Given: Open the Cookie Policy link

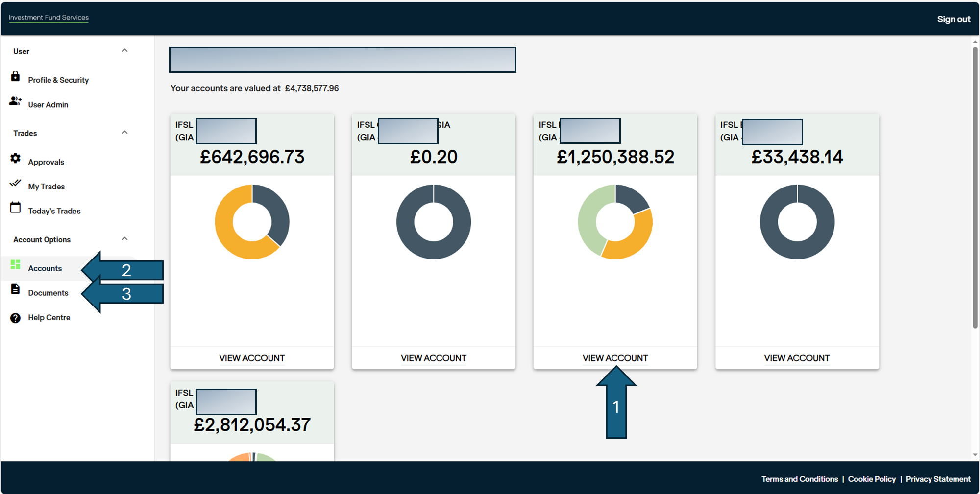Looking at the screenshot, I should [872, 479].
